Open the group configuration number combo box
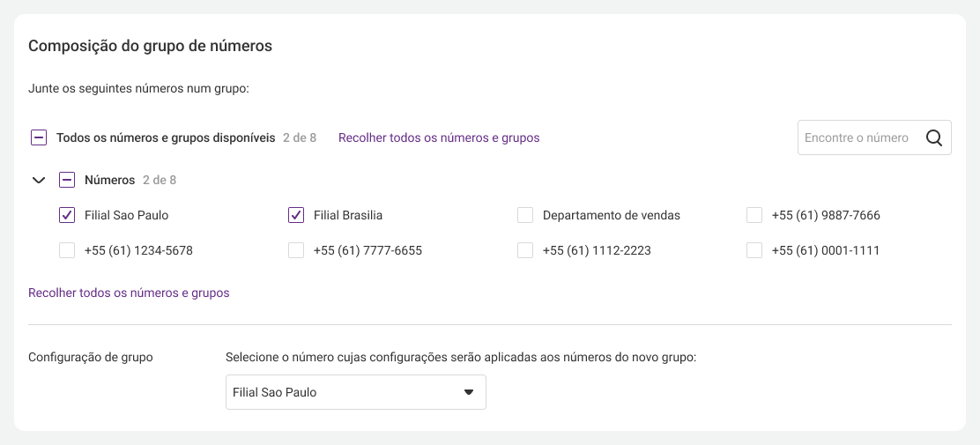This screenshot has width=980, height=445. tap(356, 392)
